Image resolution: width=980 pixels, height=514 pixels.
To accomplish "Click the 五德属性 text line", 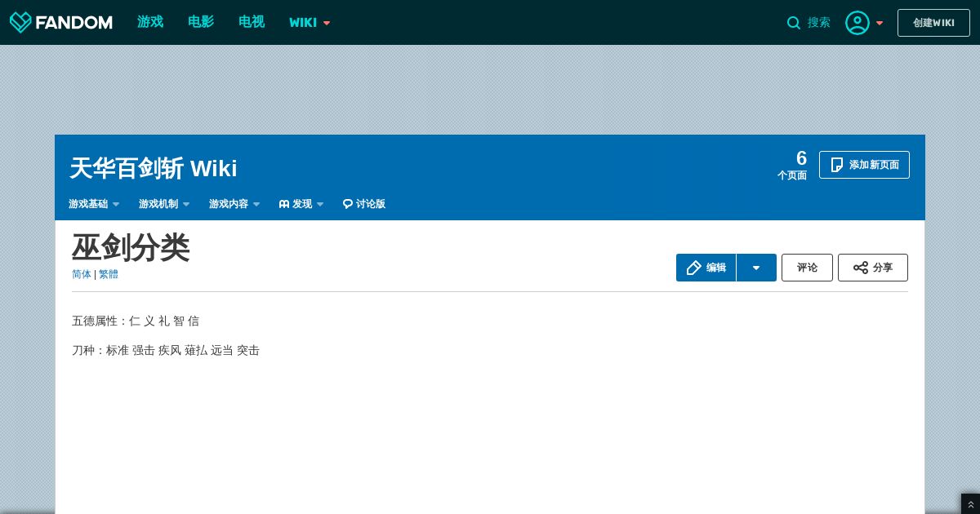I will [x=136, y=321].
